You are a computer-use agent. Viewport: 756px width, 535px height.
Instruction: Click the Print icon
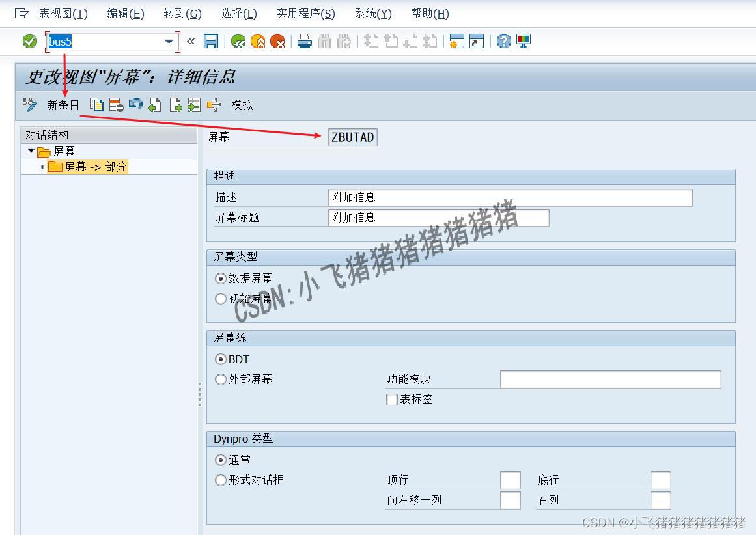(305, 42)
